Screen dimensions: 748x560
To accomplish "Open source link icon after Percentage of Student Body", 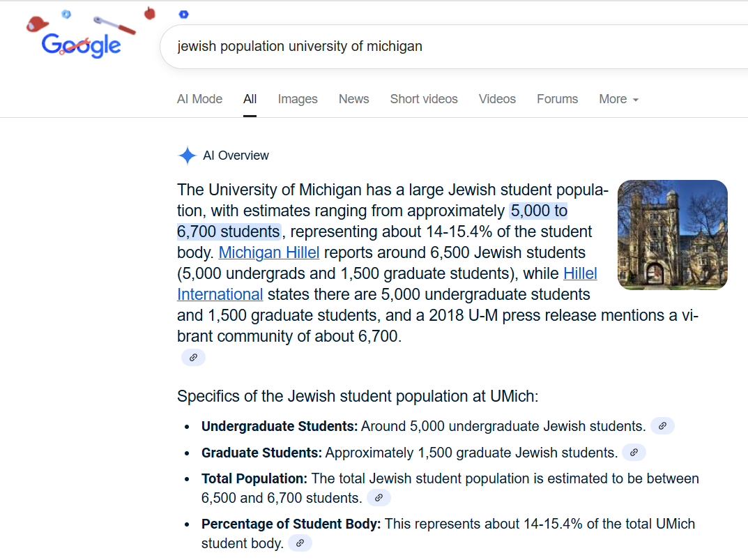I will [300, 543].
